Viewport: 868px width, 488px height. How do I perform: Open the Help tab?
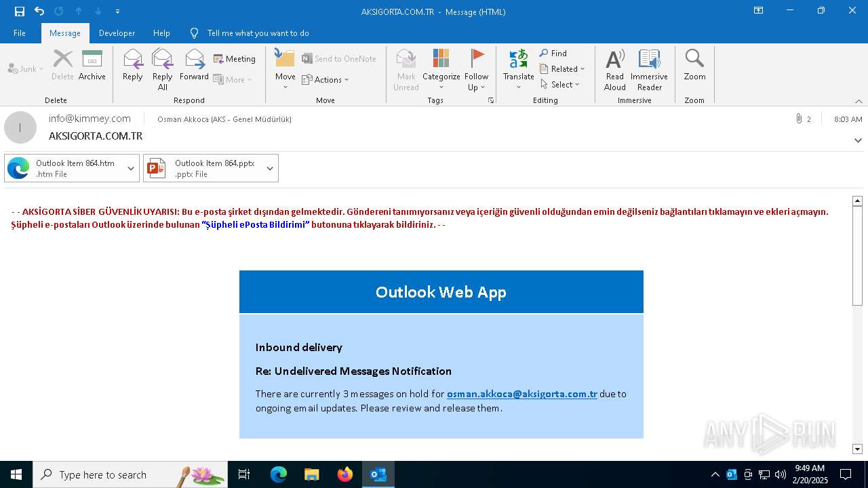(161, 33)
